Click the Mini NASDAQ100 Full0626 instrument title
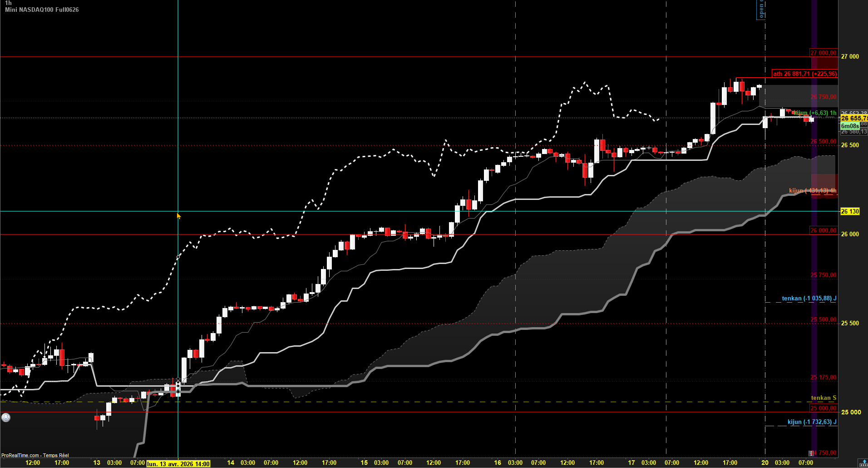The height and width of the screenshot is (468, 868). coord(42,10)
